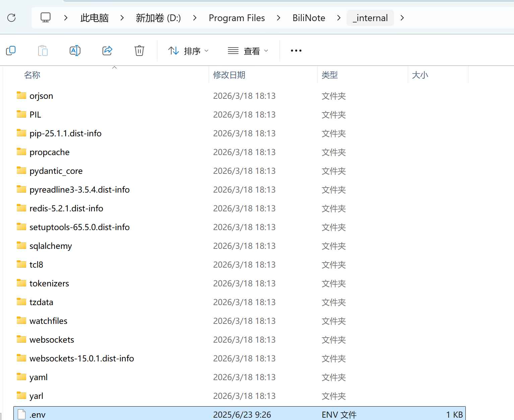Expand chevron after Program Files
Screen dimensions: 514x420
point(278,18)
